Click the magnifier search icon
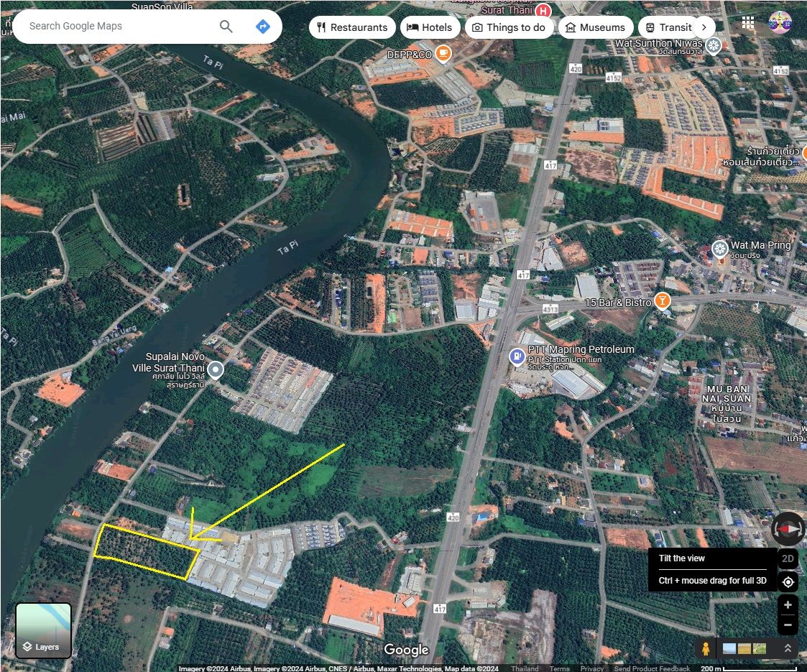807x672 pixels. pos(226,27)
